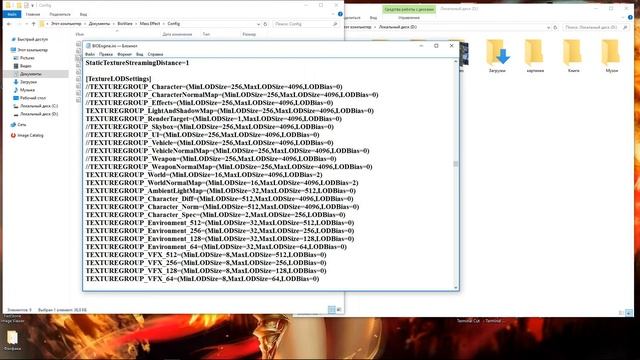Open Управление tab in the disk D Explorer window

point(409,18)
